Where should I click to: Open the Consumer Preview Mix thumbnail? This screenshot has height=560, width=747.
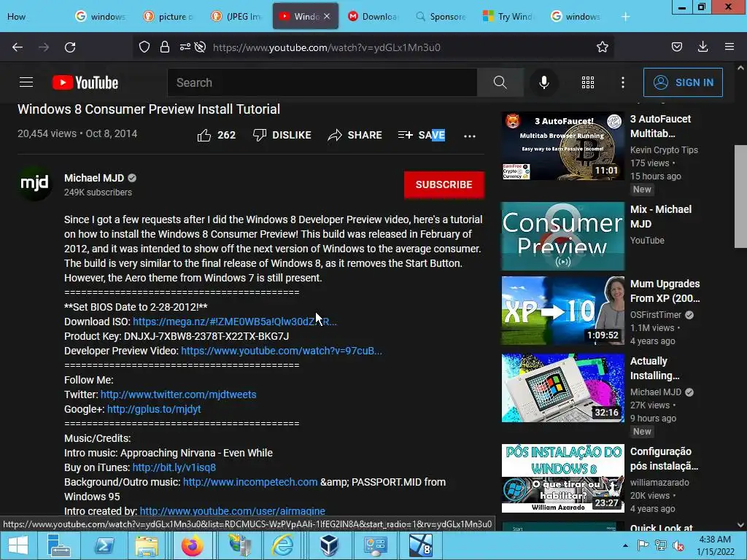coord(562,236)
